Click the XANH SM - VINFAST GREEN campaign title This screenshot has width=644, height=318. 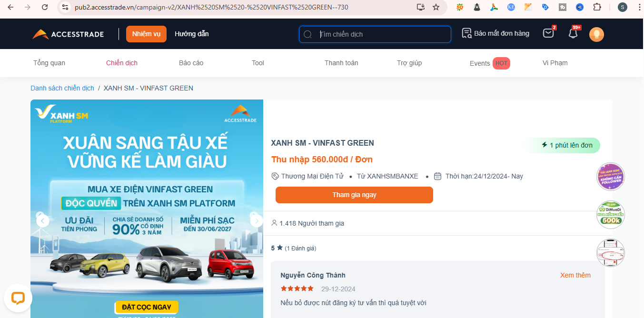pos(323,143)
